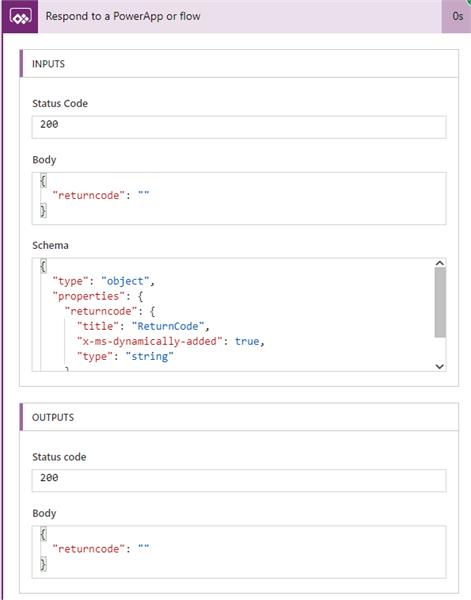Select the INPUTS section header
This screenshot has width=471, height=600.
click(x=239, y=64)
